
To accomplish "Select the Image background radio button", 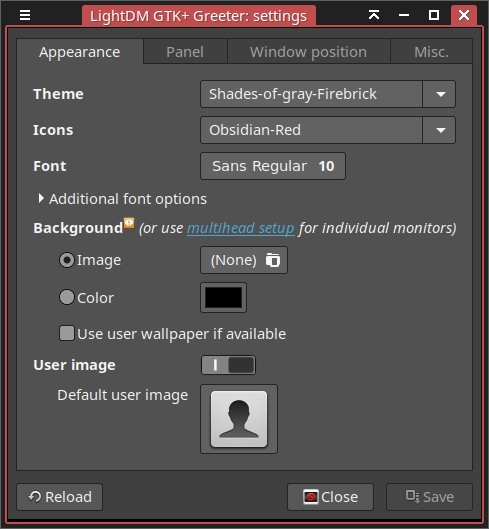I will click(x=66, y=260).
